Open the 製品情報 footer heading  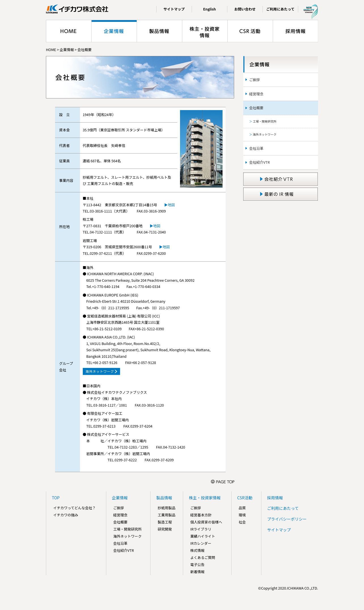click(x=164, y=498)
